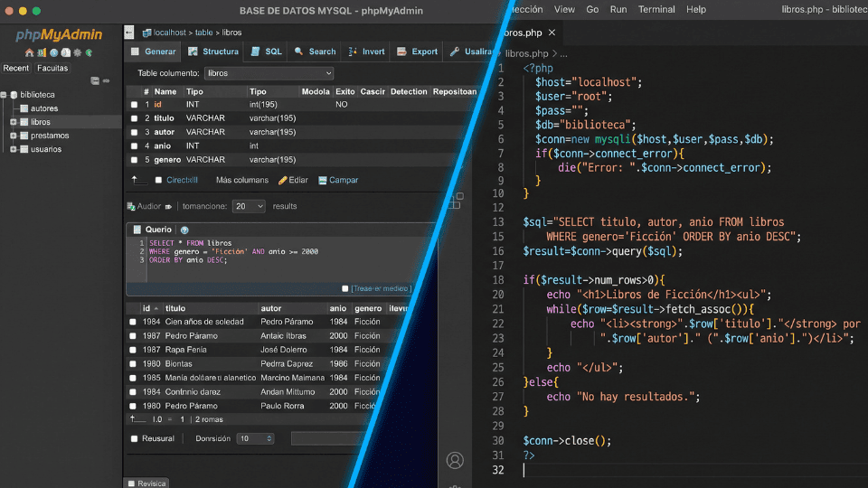Open the Help menu in VS Code
The image size is (868, 488).
tap(696, 9)
